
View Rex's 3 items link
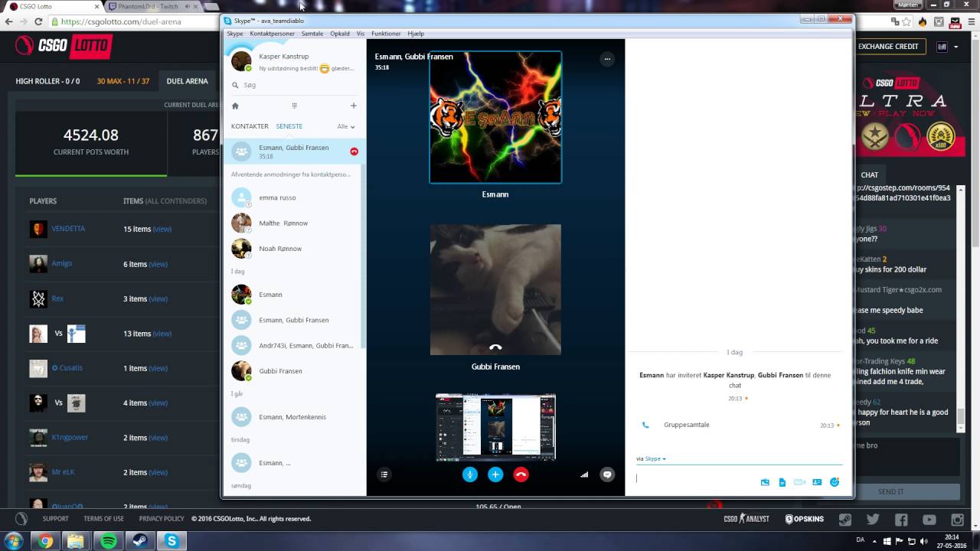pos(158,298)
